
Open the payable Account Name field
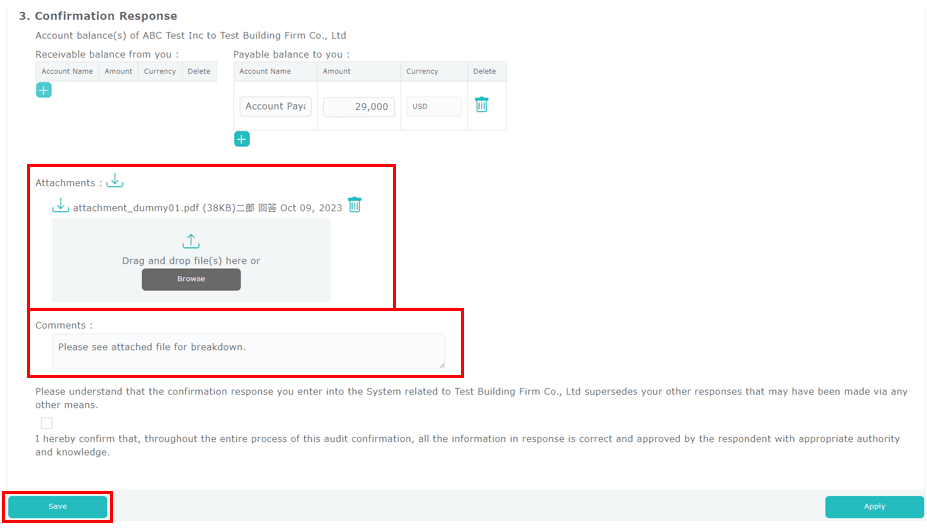pyautogui.click(x=275, y=106)
